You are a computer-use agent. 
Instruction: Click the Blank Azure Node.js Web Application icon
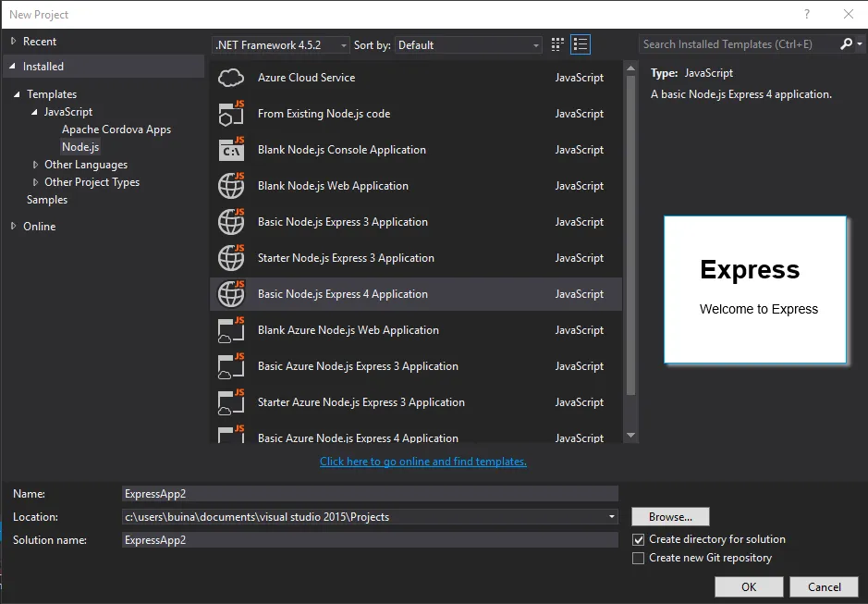click(231, 330)
